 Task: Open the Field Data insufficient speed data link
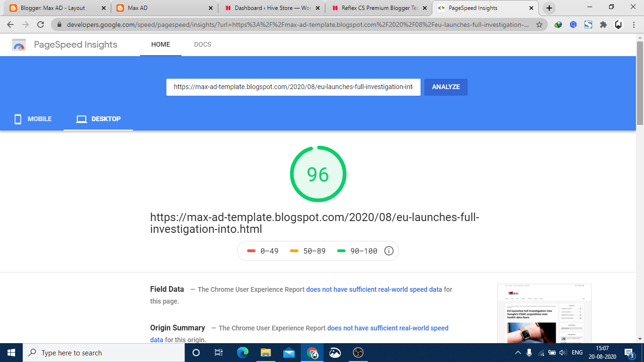click(374, 289)
